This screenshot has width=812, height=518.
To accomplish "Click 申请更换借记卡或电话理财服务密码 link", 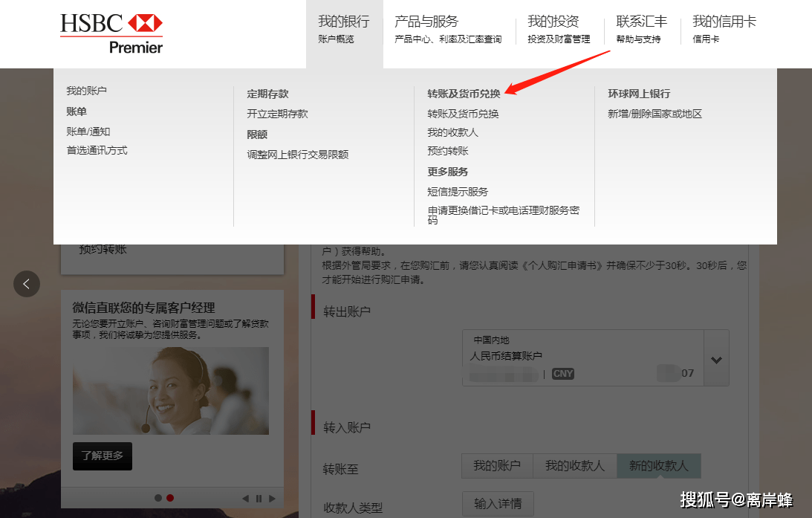I will coord(504,215).
